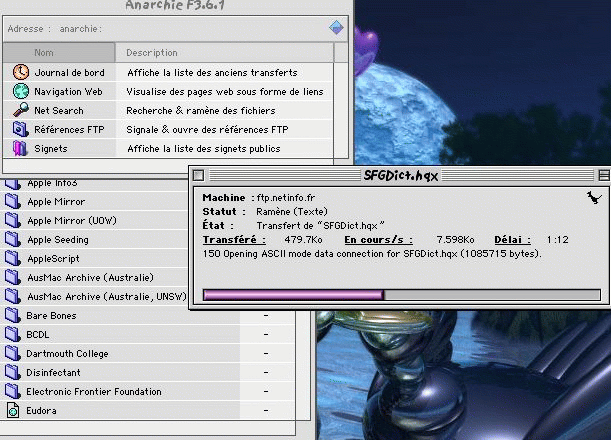Image resolution: width=611 pixels, height=440 pixels.
Task: Click the "150 Opening ASCII mode" server message
Action: (372, 254)
